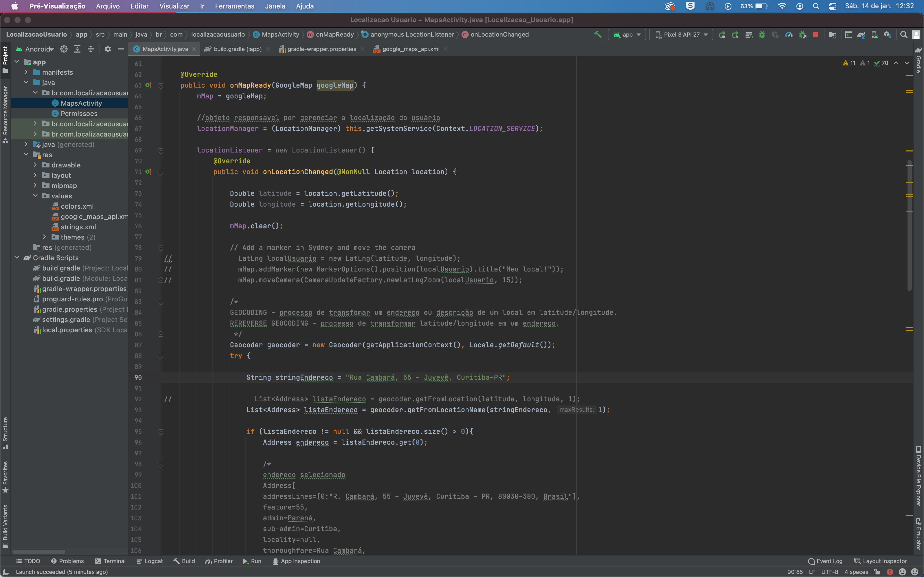924x577 pixels.
Task: Open Project panel settings gear icon
Action: [x=108, y=49]
